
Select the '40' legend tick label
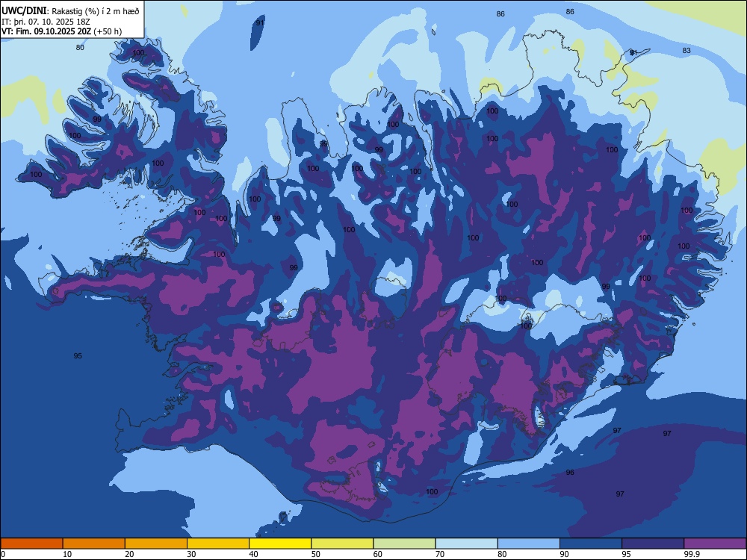tap(253, 554)
